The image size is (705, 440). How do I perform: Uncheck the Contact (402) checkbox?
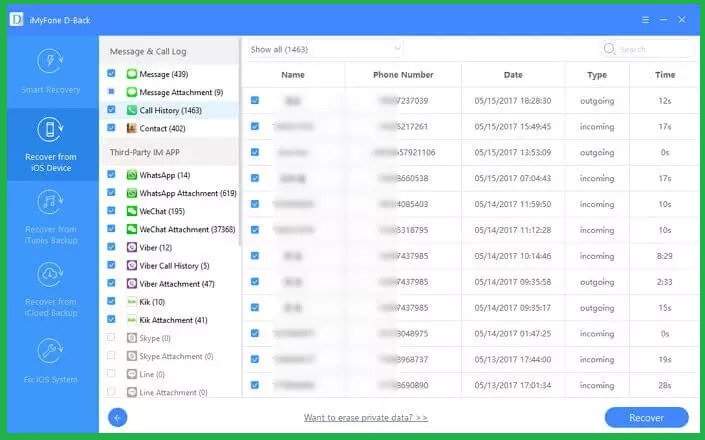111,128
